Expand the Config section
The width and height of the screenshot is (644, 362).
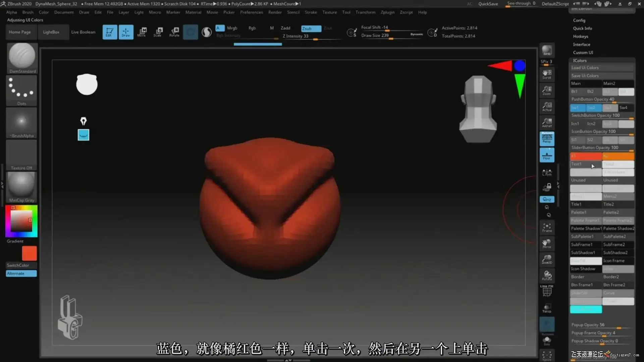click(579, 20)
